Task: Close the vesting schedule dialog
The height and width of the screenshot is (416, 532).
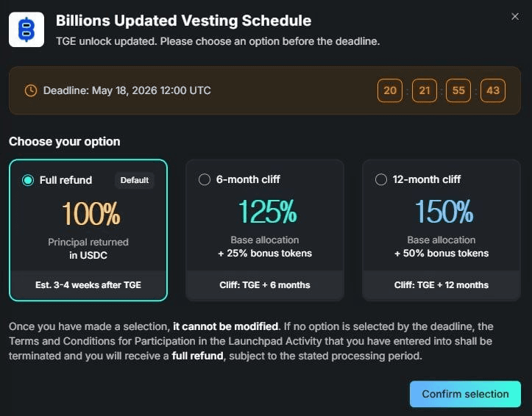Action: pyautogui.click(x=515, y=16)
